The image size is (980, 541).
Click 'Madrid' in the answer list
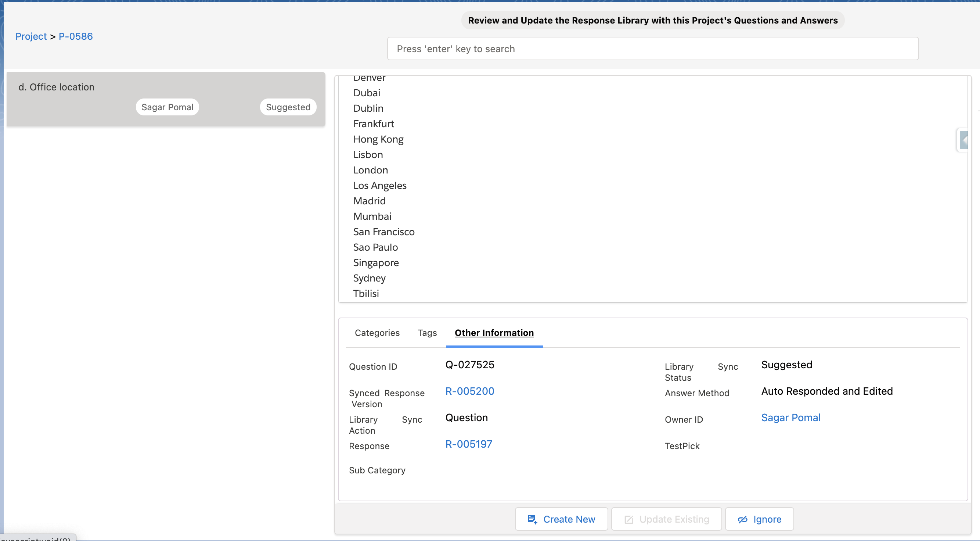click(x=370, y=201)
